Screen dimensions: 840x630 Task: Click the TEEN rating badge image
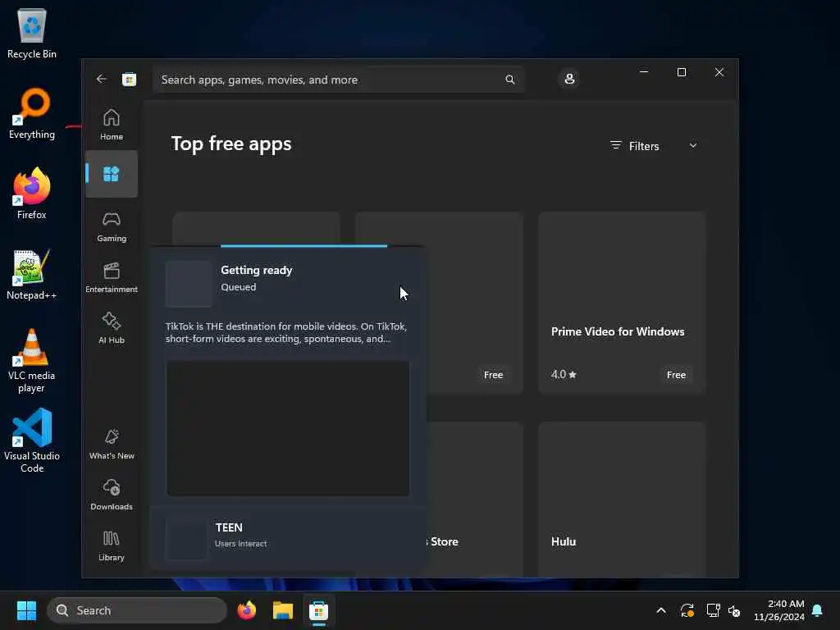pyautogui.click(x=186, y=538)
